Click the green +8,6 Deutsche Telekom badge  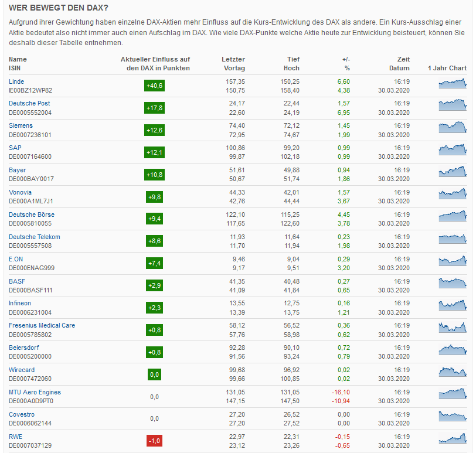[155, 241]
